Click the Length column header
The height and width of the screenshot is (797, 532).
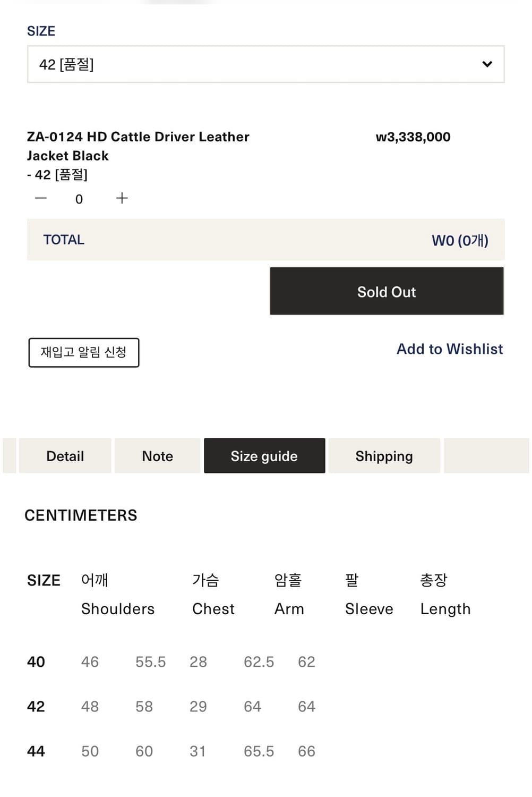(x=445, y=608)
